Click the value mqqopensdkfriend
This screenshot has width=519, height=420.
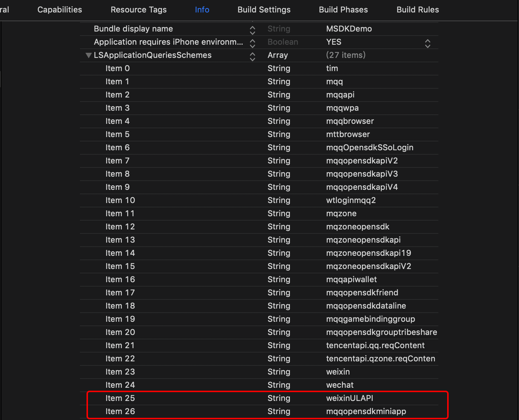point(362,293)
